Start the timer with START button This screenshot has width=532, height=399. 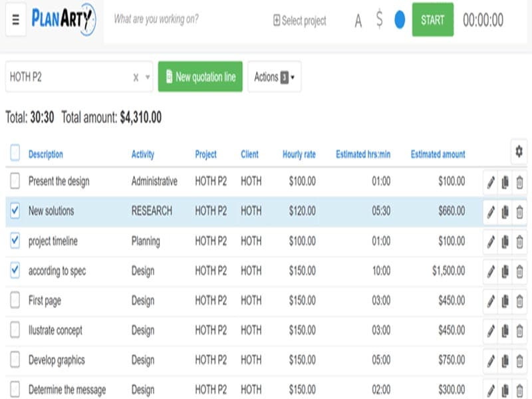click(x=433, y=19)
